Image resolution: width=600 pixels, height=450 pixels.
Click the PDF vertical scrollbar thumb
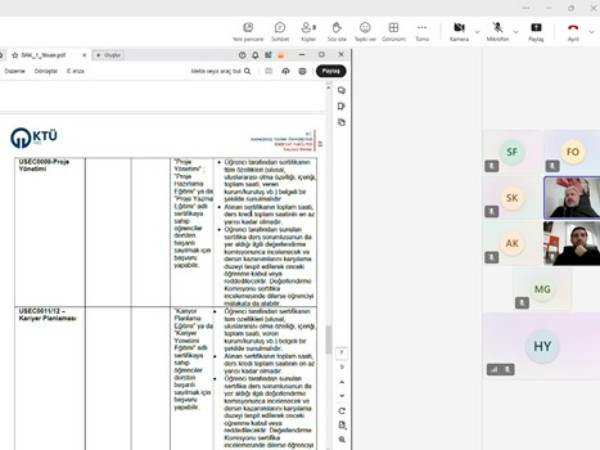[x=328, y=340]
